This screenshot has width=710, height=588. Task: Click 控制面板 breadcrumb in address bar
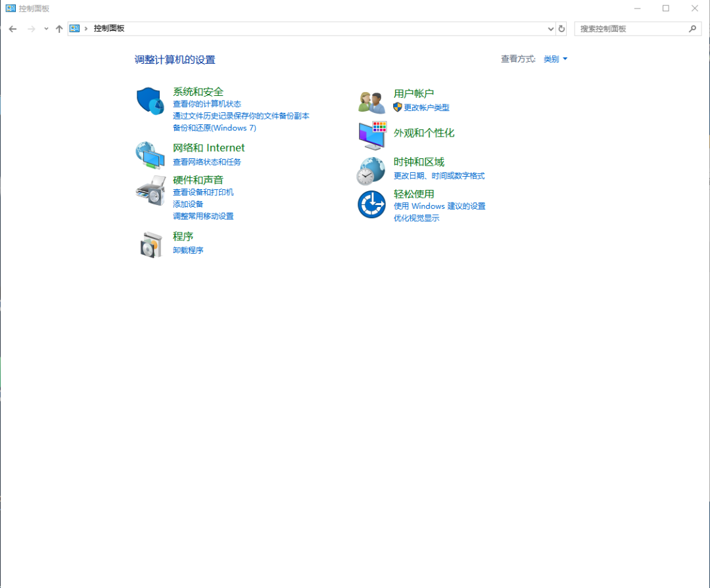pyautogui.click(x=109, y=28)
